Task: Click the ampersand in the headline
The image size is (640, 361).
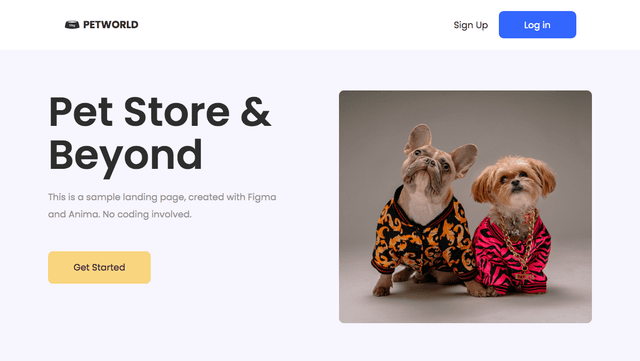Action: 256,111
